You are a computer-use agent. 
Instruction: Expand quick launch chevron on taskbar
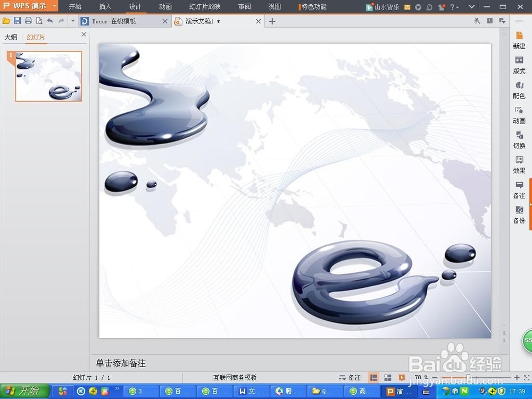(117, 388)
